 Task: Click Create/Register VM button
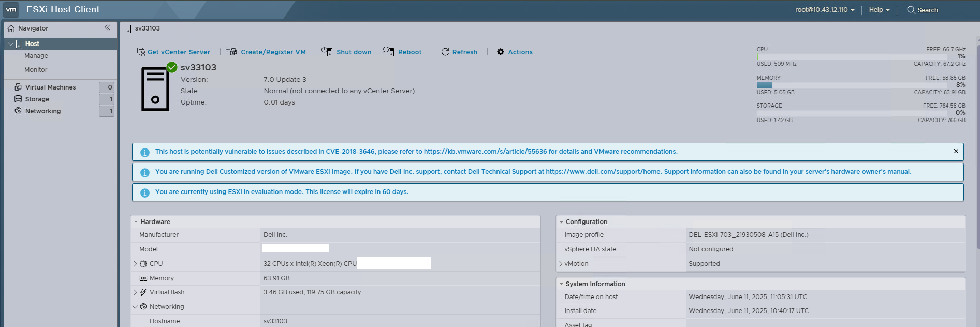[266, 52]
